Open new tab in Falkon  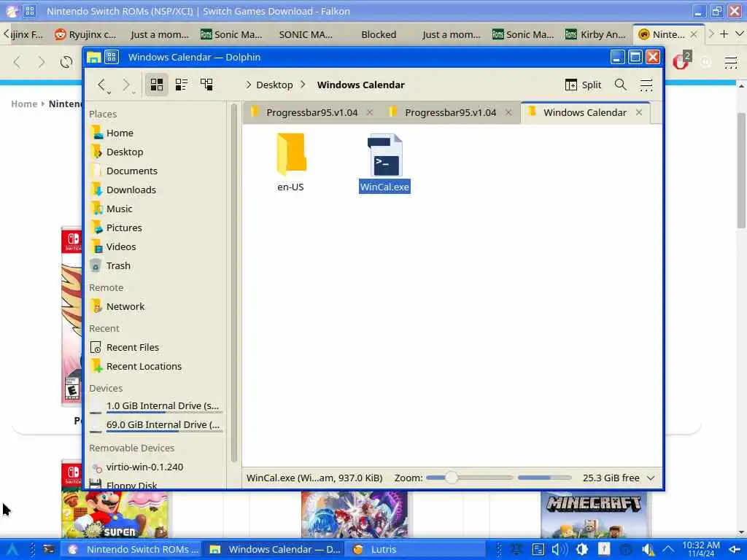point(724,34)
